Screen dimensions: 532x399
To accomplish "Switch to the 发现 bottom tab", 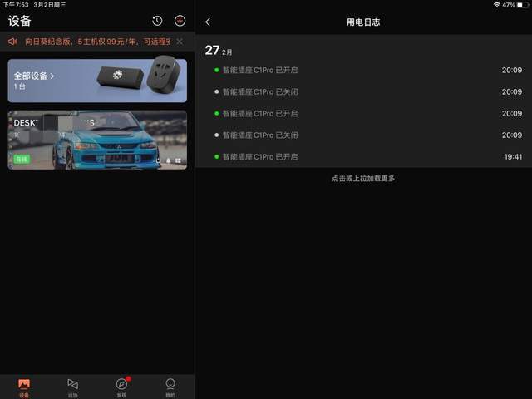I will click(121, 387).
